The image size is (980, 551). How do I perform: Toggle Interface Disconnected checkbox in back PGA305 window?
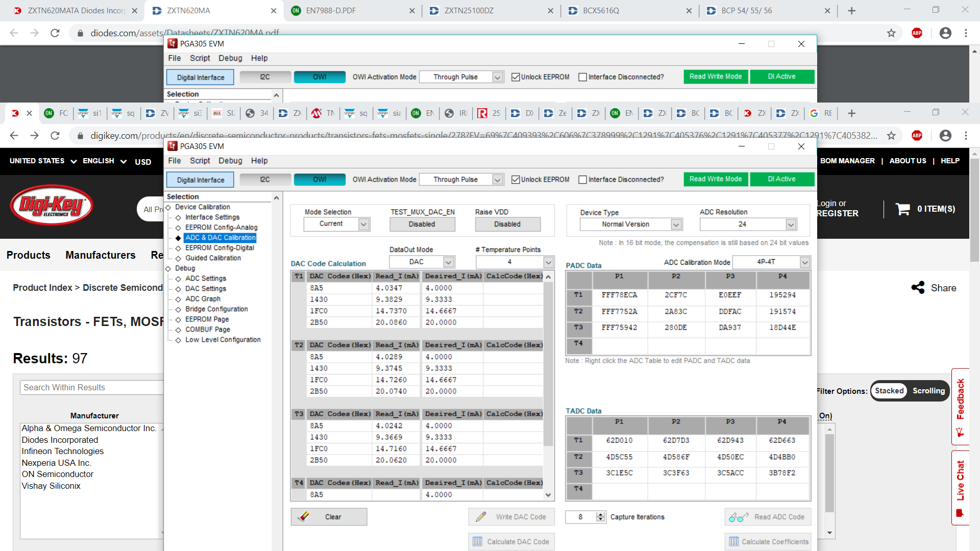[582, 77]
